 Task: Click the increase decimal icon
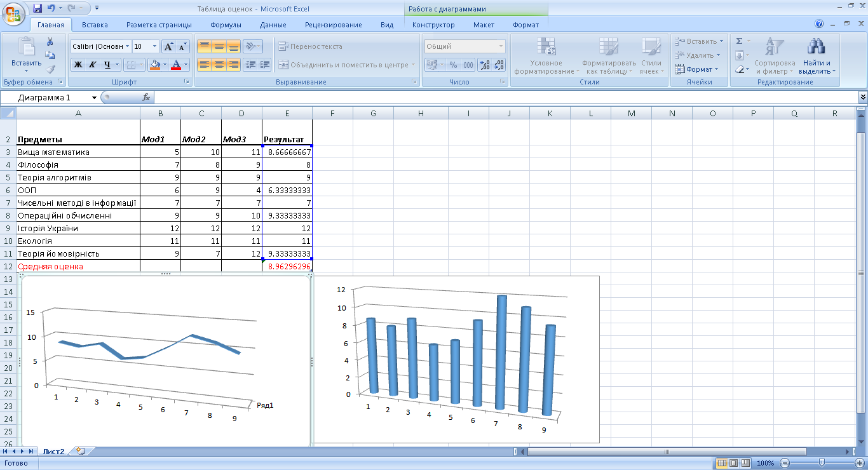tap(484, 65)
